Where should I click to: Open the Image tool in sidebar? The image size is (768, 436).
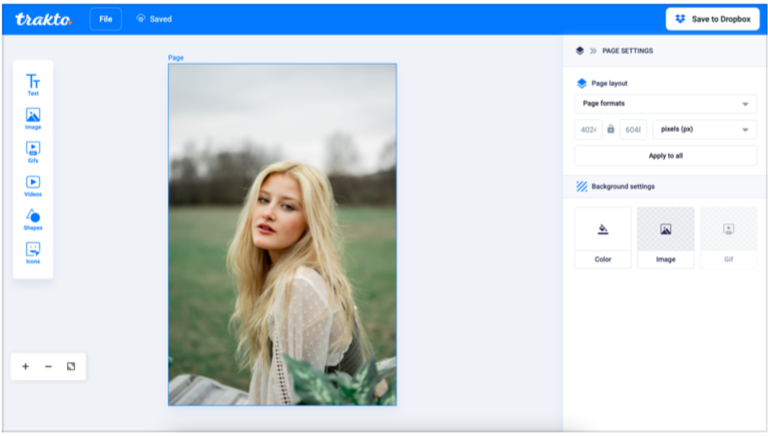[x=33, y=118]
